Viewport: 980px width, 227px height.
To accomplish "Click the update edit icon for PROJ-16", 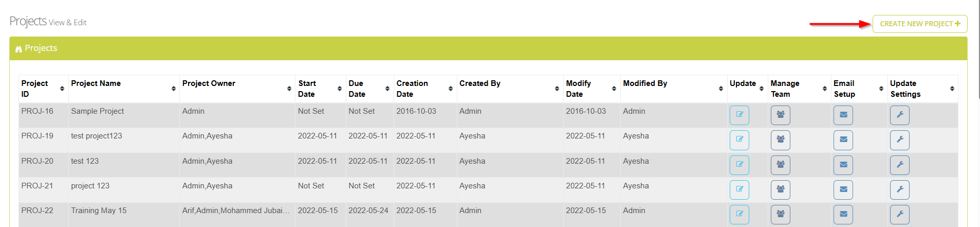I will click(x=739, y=115).
